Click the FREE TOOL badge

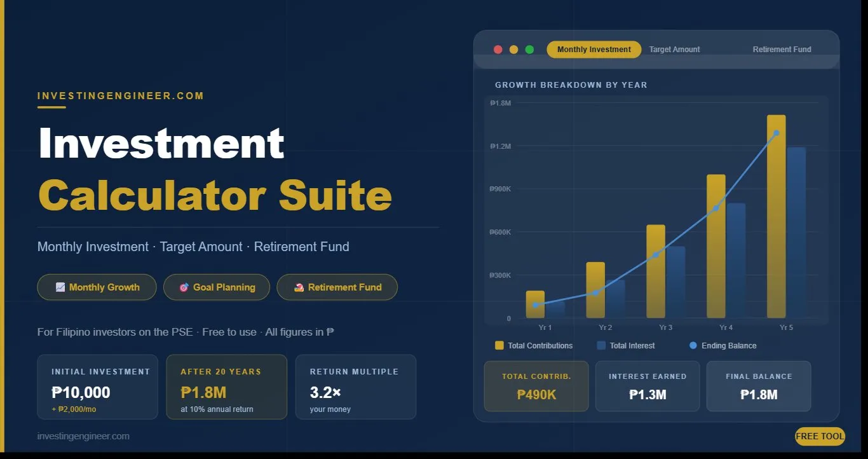coord(820,436)
